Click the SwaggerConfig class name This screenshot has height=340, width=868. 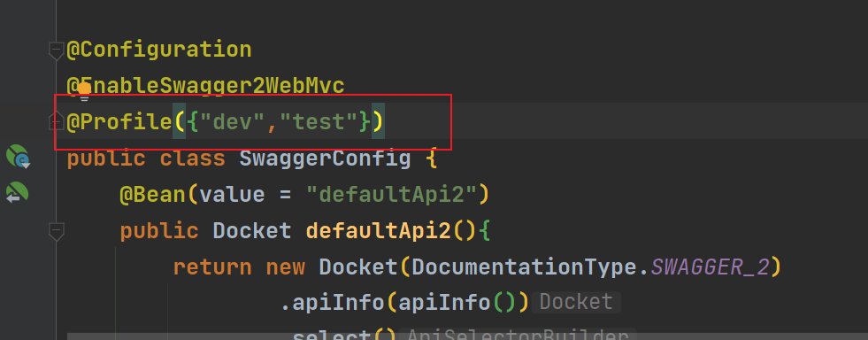coord(325,158)
